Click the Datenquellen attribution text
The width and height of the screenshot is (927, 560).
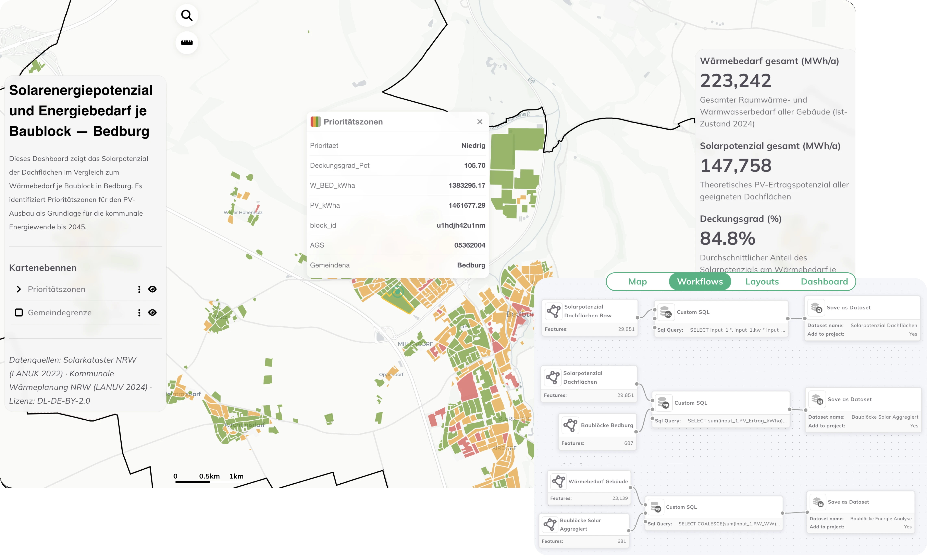[x=81, y=380]
